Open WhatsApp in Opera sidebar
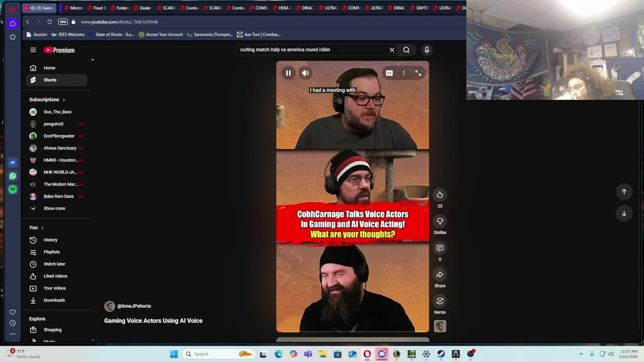The width and height of the screenshot is (644, 362). 13,176
